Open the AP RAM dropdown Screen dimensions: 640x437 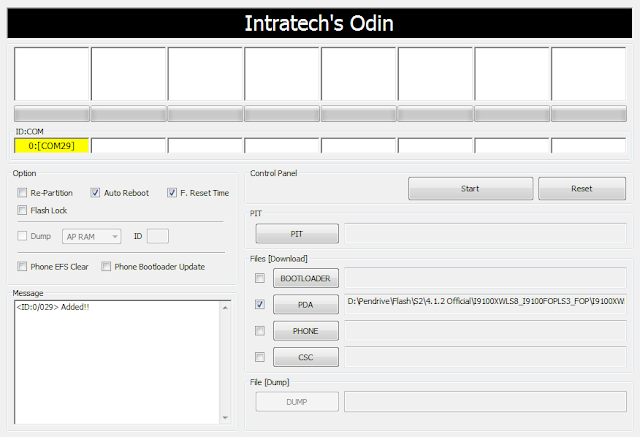point(91,236)
